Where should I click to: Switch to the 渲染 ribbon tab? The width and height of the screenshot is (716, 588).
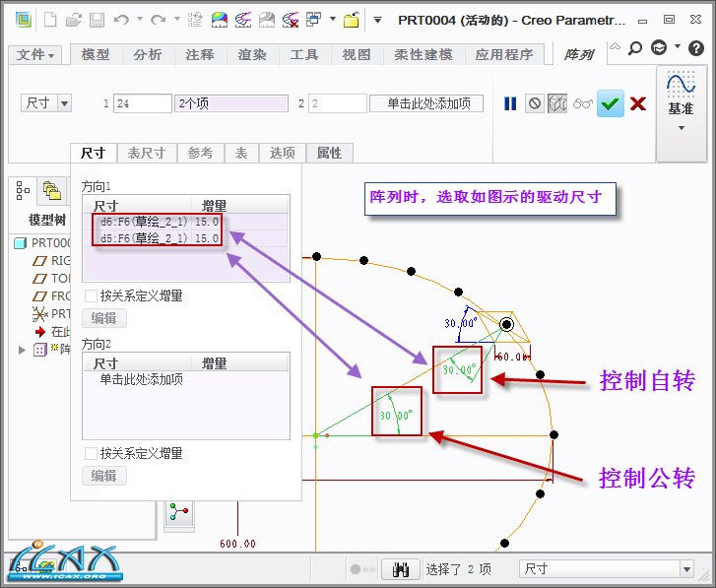[x=251, y=54]
